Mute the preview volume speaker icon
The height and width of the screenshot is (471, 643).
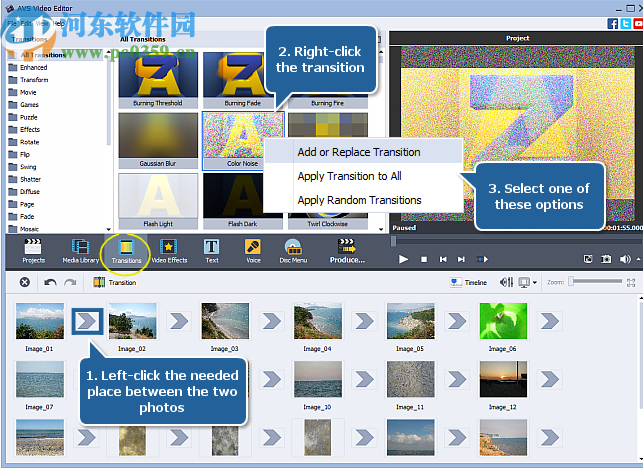(x=625, y=259)
